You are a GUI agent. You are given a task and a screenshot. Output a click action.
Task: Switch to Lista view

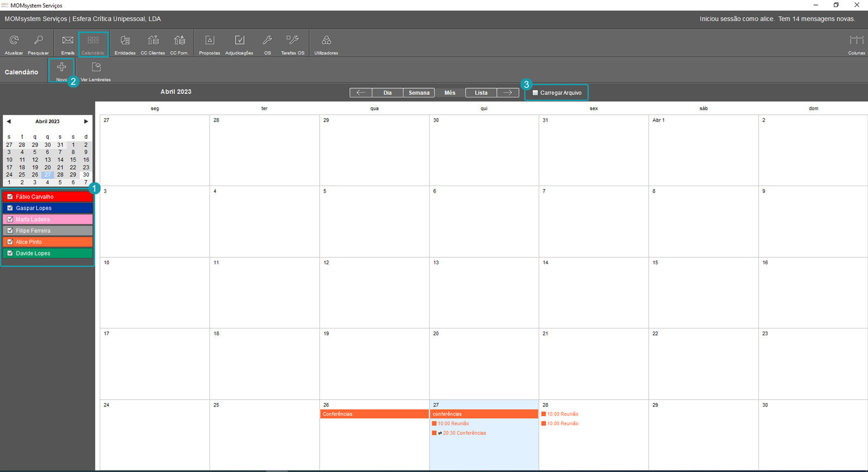pyautogui.click(x=481, y=93)
